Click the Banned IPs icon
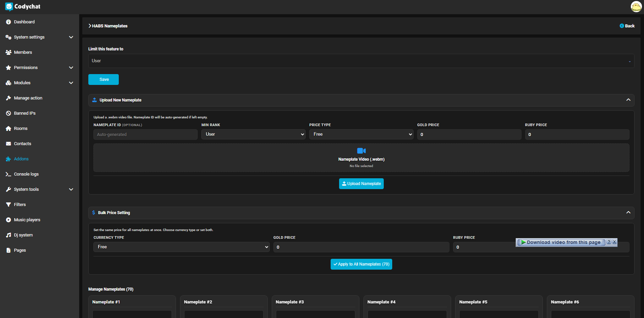644x318 pixels. tap(8, 113)
